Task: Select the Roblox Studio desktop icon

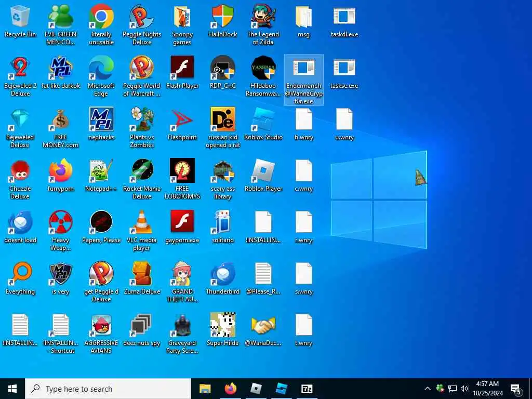Action: pyautogui.click(x=263, y=119)
